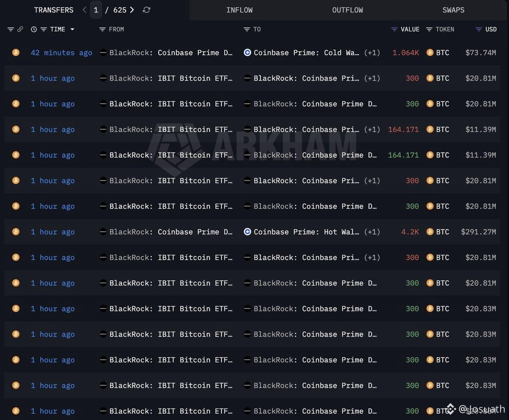509x420 pixels.
Task: Click BTC label in the $291.27M row
Action: click(x=442, y=232)
